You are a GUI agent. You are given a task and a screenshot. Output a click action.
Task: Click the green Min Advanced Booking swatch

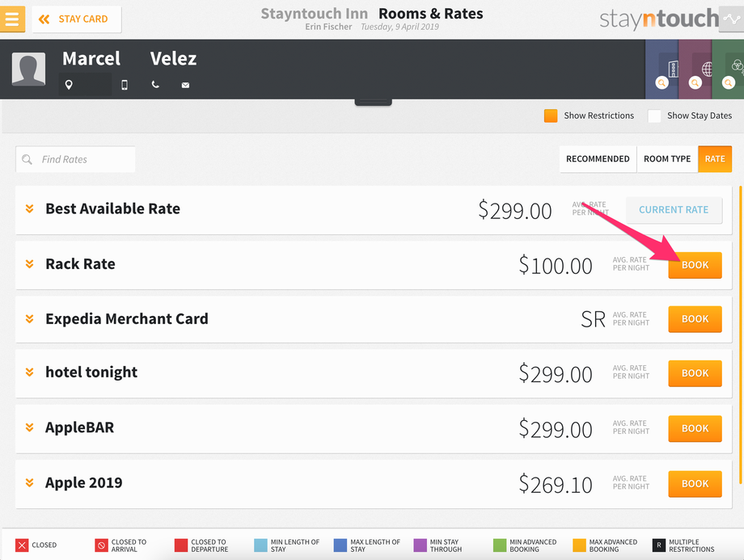pos(500,545)
